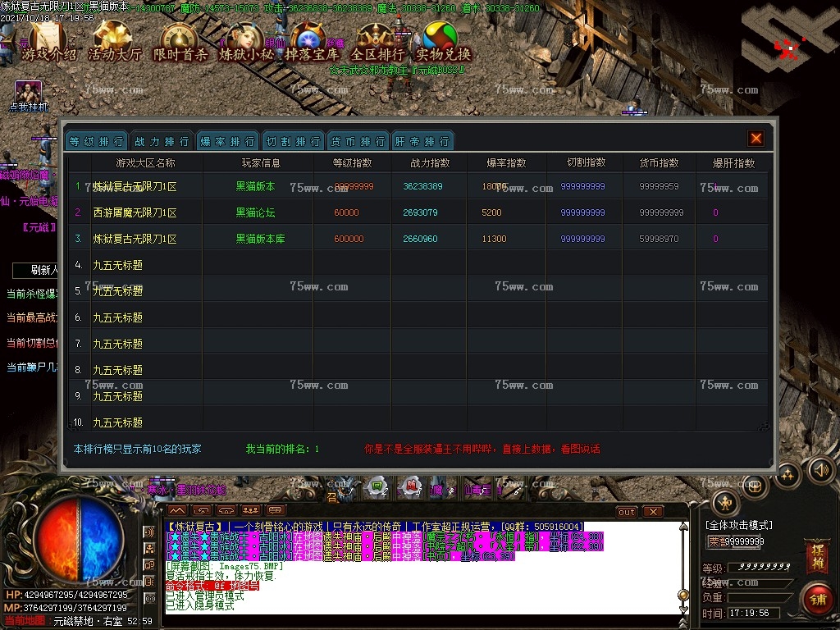Close the chat window with X button
Image resolution: width=840 pixels, height=630 pixels.
[653, 512]
